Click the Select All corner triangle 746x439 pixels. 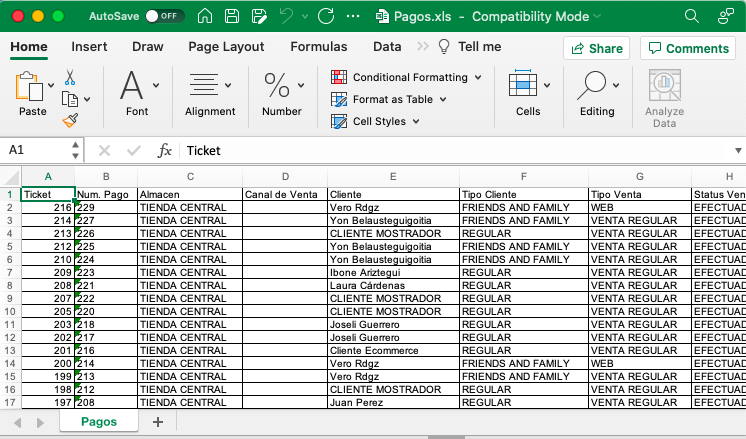pos(10,177)
